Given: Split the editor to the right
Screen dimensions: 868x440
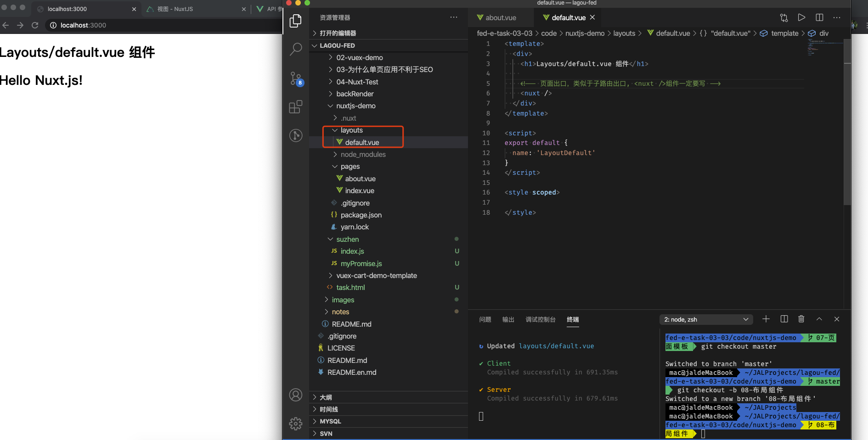Looking at the screenshot, I should pyautogui.click(x=819, y=17).
